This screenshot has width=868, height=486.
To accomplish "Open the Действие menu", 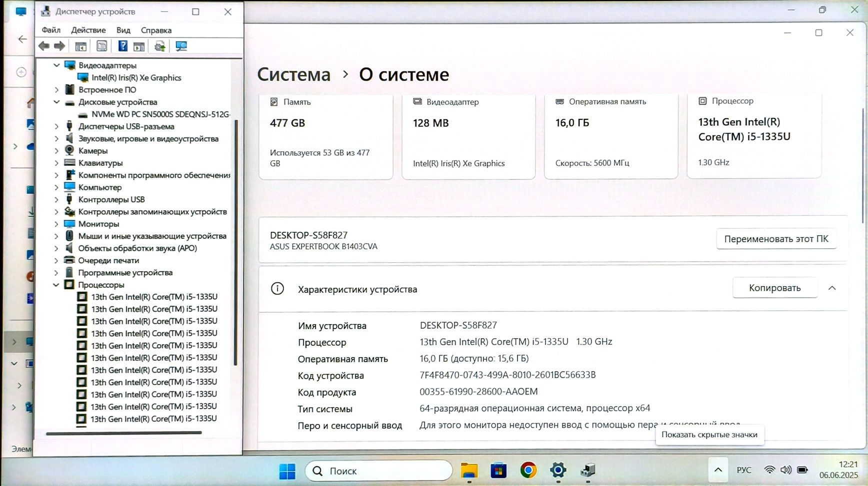I will click(x=88, y=30).
